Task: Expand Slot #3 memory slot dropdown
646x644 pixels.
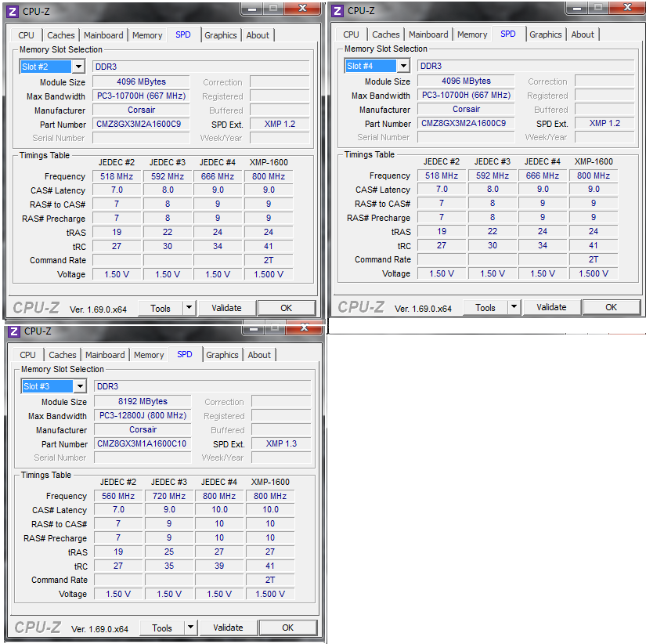Action: coord(80,386)
